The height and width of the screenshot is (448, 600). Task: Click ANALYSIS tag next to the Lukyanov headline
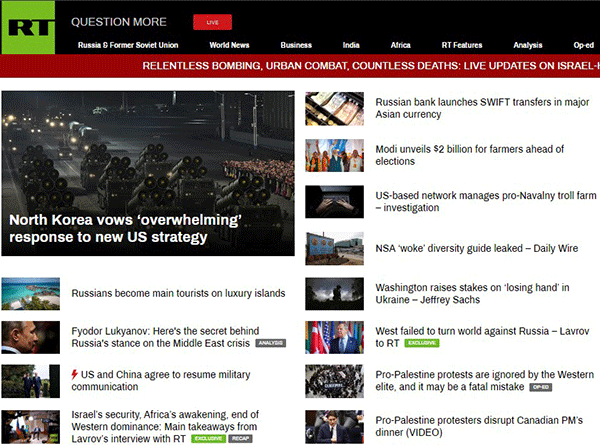point(271,343)
